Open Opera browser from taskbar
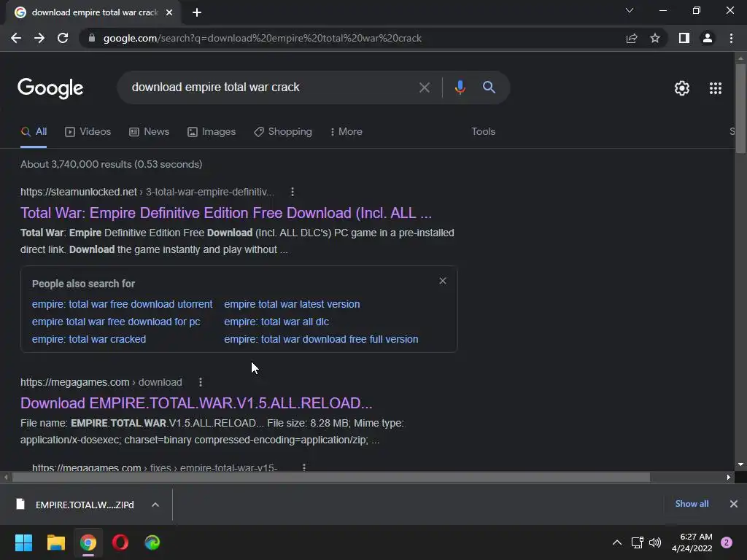 pyautogui.click(x=120, y=542)
